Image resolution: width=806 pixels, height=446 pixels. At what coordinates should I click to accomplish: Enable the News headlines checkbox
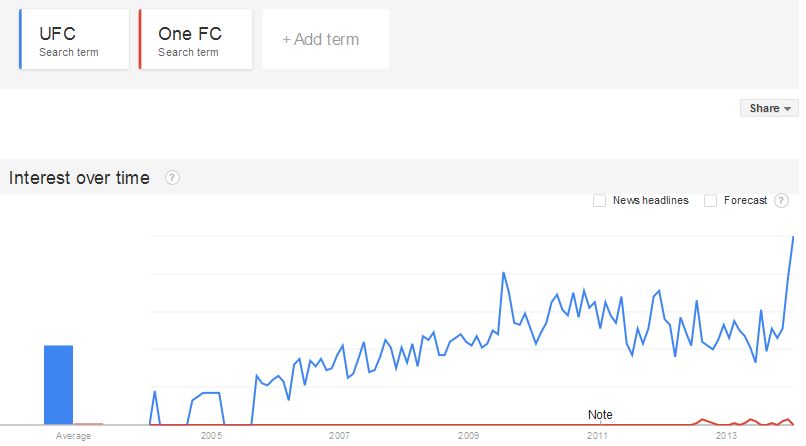600,200
